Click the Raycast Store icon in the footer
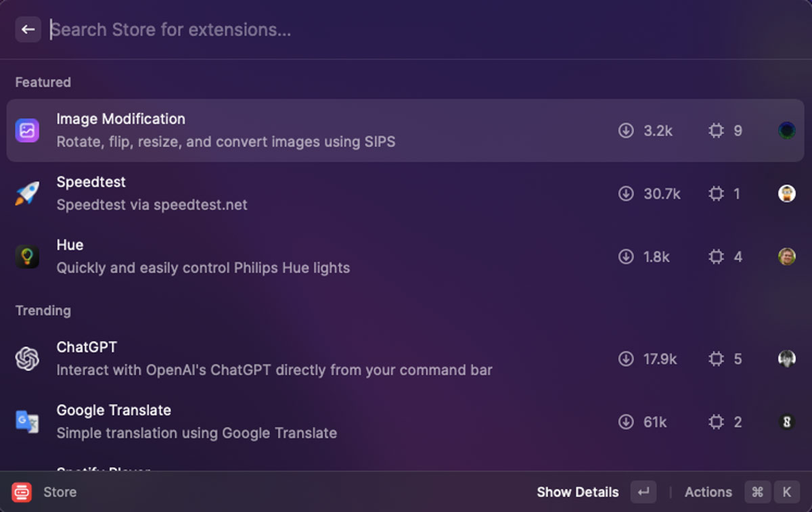This screenshot has width=812, height=512. tap(22, 492)
